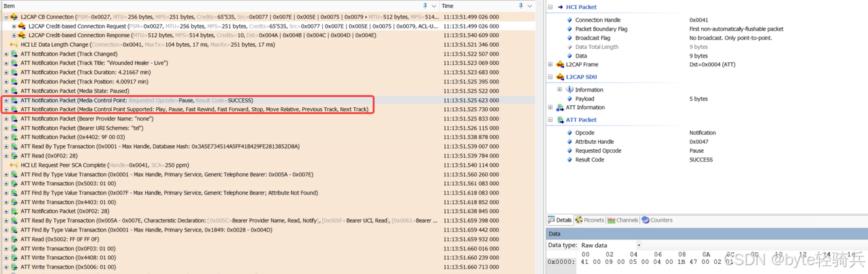Click the Track Title notification packet icon

click(x=14, y=63)
